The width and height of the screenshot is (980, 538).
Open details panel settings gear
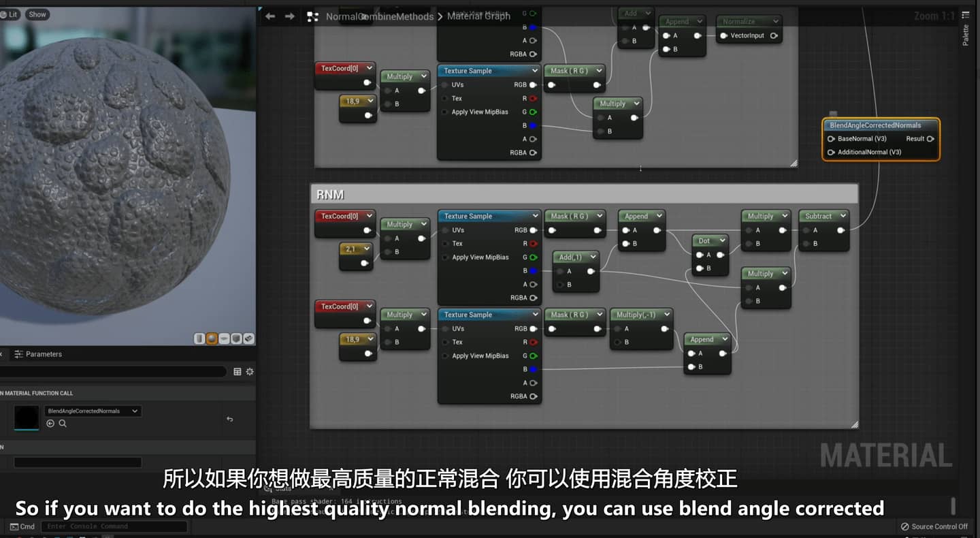[x=250, y=372]
